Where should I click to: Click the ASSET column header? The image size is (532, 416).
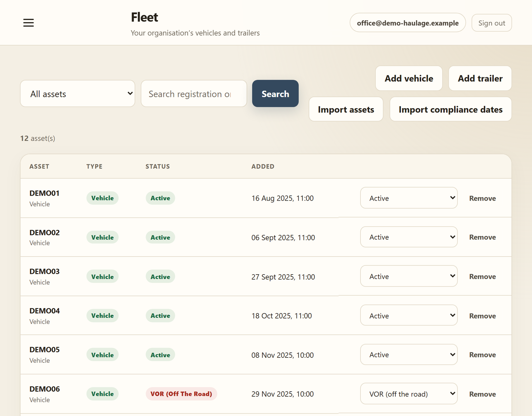(39, 166)
